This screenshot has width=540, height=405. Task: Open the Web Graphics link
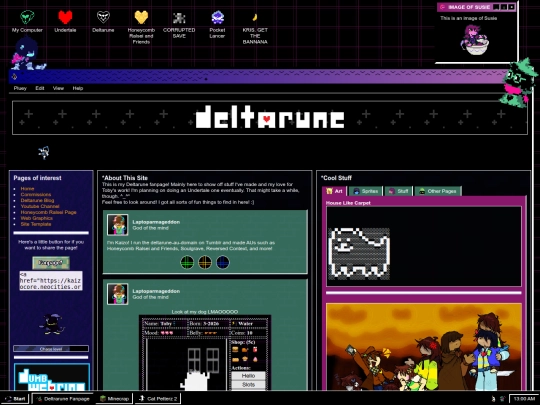tap(37, 218)
